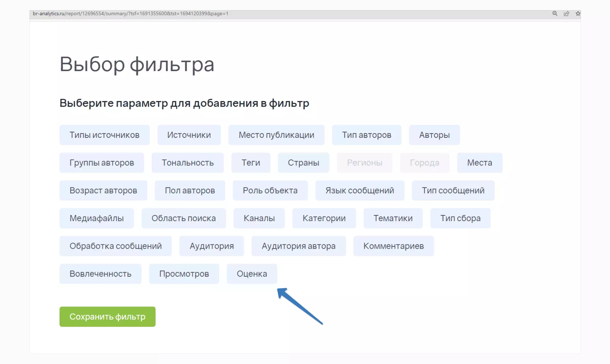This screenshot has width=610, height=364.
Task: Select the Язык сообщений parameter
Action: click(360, 190)
